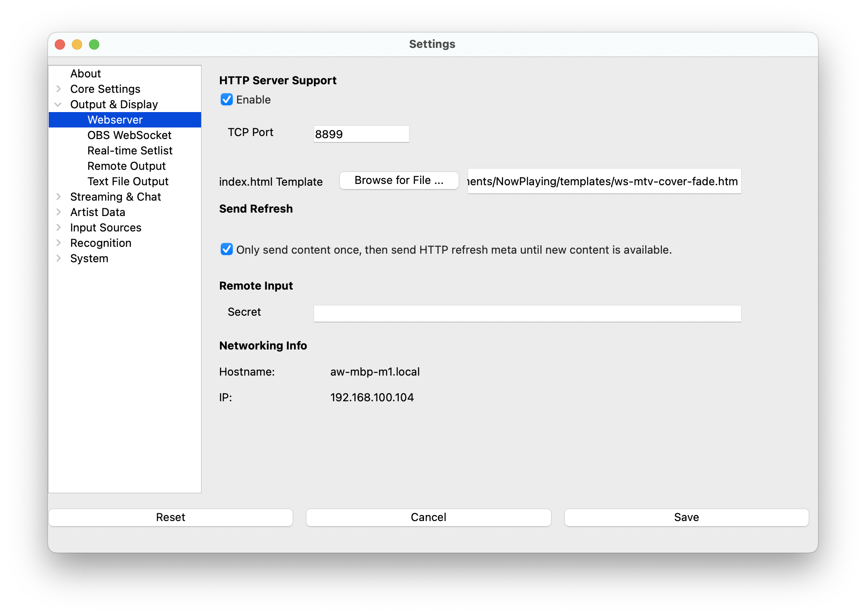Select the Text File Output item

[x=128, y=181]
